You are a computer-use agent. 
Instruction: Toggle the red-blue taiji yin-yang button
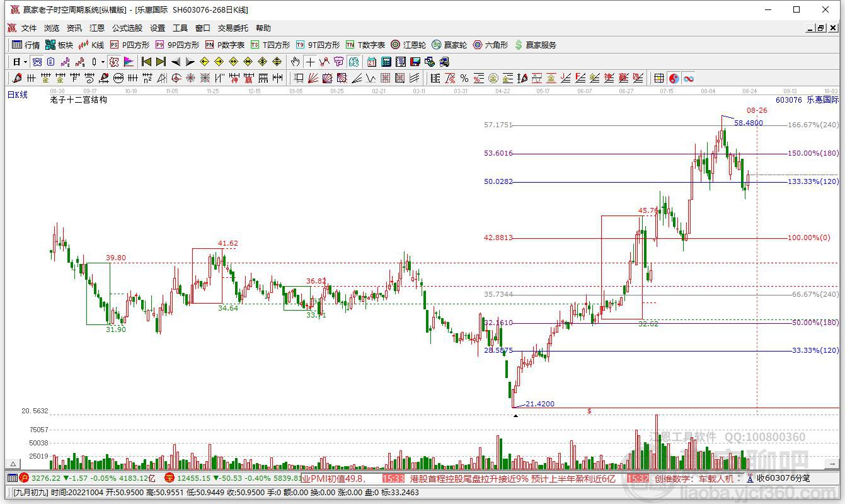tap(674, 78)
